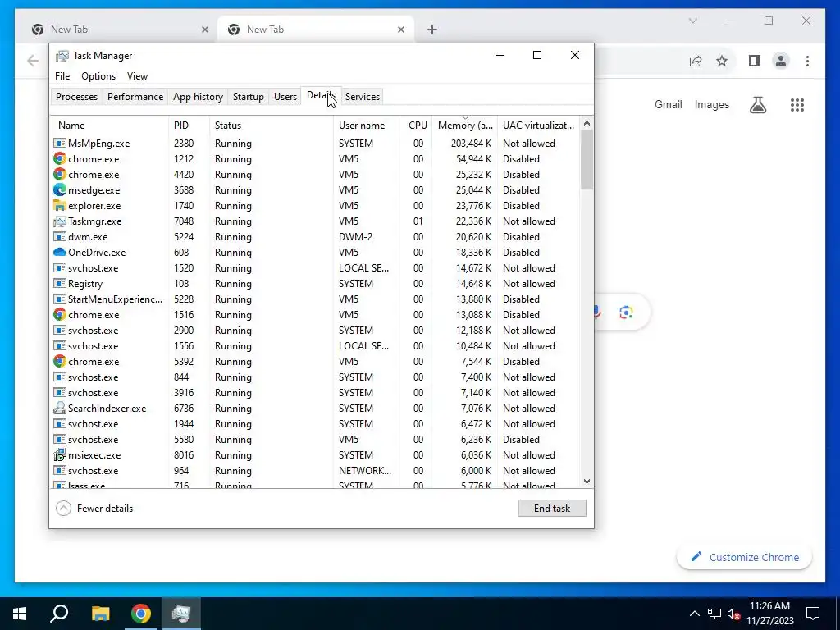This screenshot has height=630, width=840.
Task: Open the View menu
Action: click(x=137, y=76)
